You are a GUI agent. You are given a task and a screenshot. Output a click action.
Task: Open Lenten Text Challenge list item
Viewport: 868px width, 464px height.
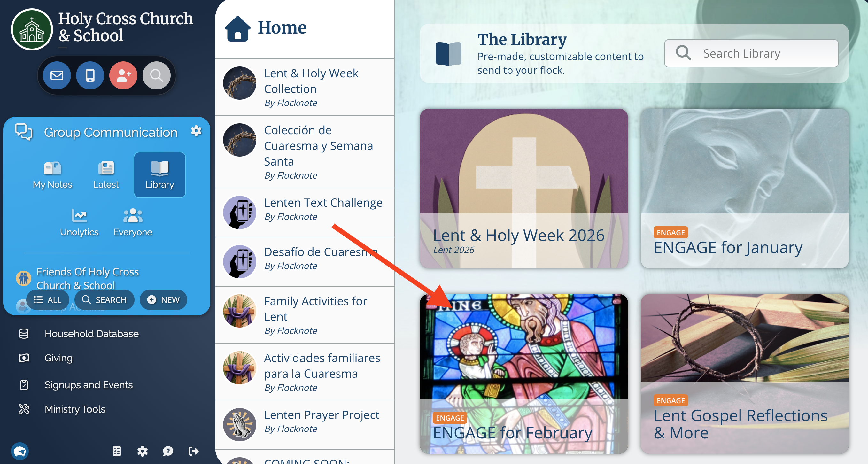click(x=305, y=212)
